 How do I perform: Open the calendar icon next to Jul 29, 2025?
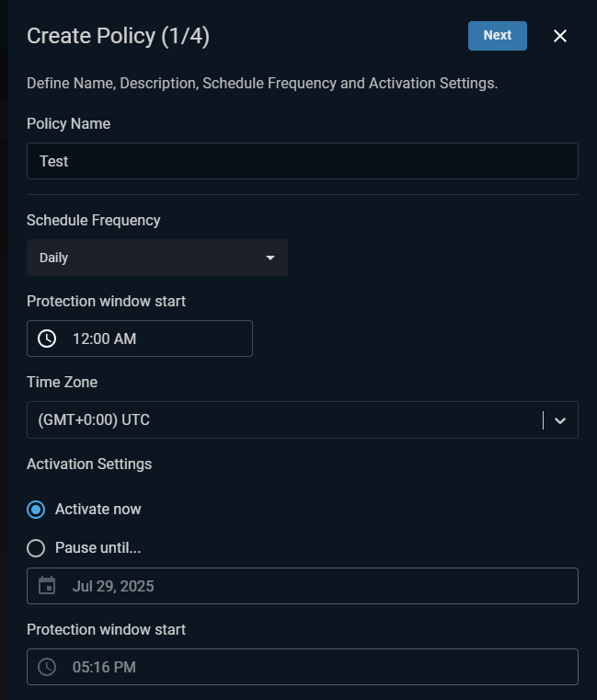(47, 586)
